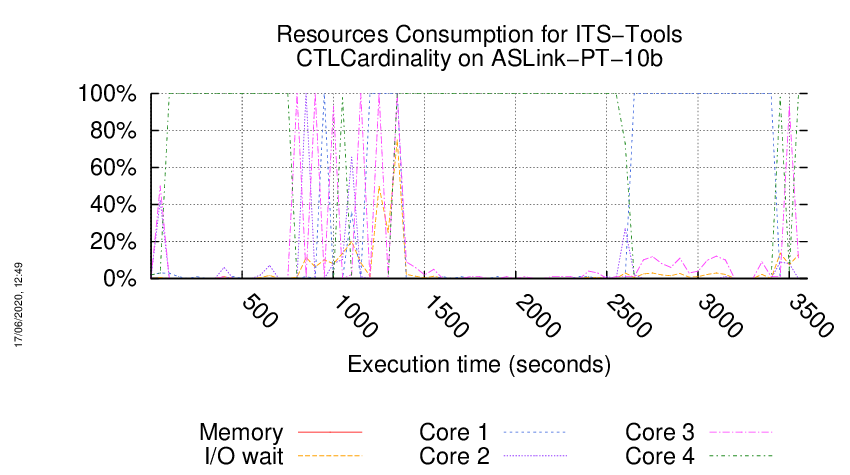
Task: Click the 3000 x-axis tick label
Action: tap(719, 316)
